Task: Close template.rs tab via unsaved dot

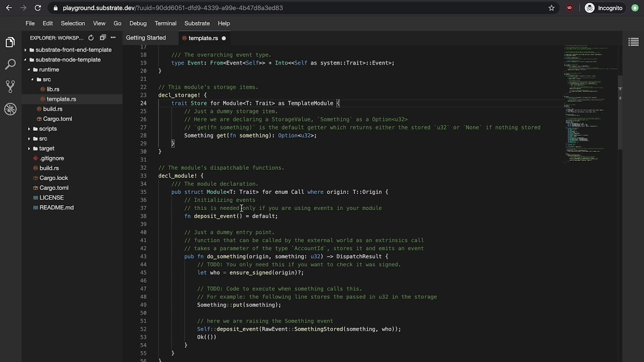Action: (x=223, y=38)
